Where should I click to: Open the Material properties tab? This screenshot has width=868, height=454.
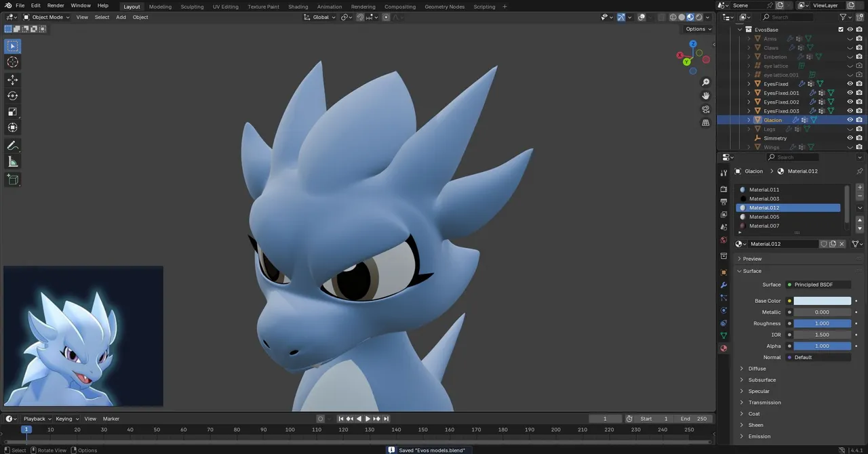[724, 348]
